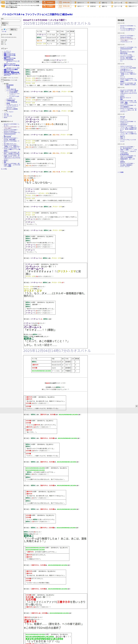Open 愚痴板 link in menu
Viewport: 138px width, 644px height.
coord(8,103)
